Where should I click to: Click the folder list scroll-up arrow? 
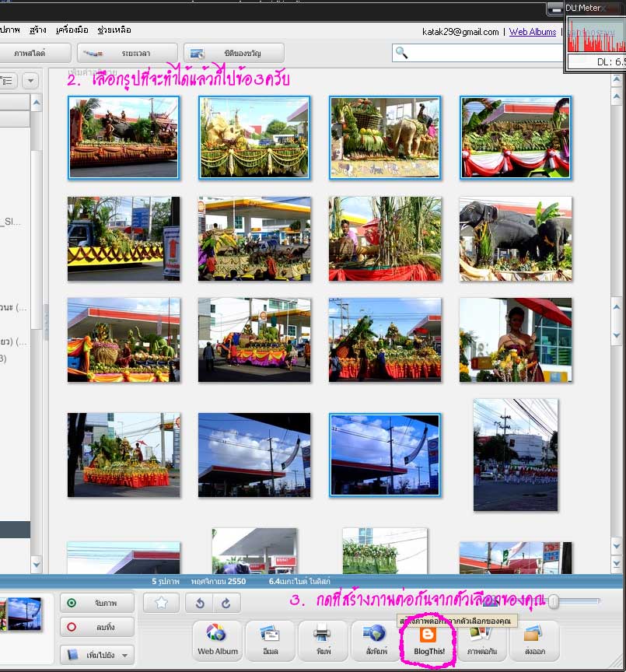click(37, 103)
